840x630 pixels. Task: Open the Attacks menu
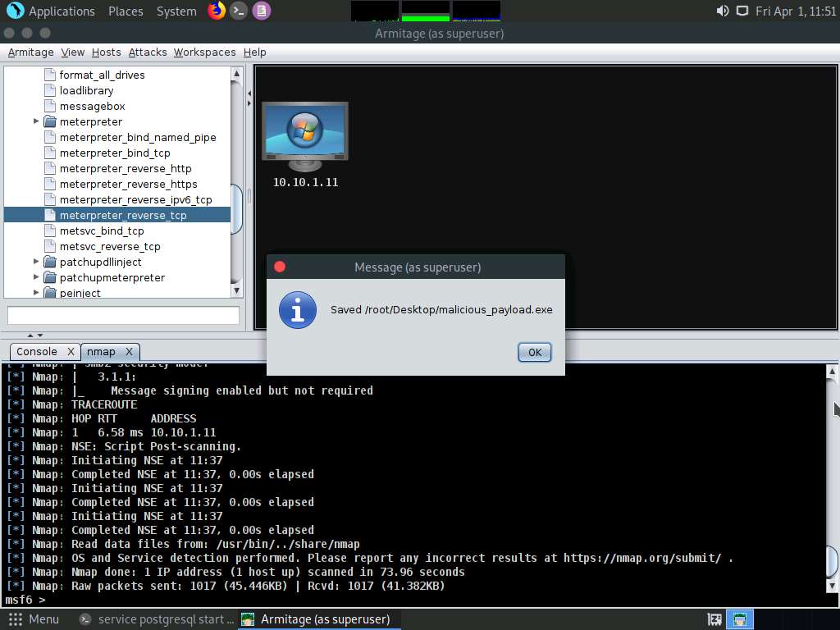point(148,52)
